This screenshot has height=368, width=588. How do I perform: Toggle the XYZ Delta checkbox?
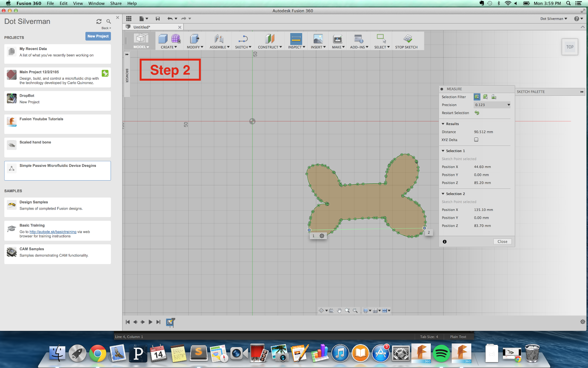click(x=476, y=140)
